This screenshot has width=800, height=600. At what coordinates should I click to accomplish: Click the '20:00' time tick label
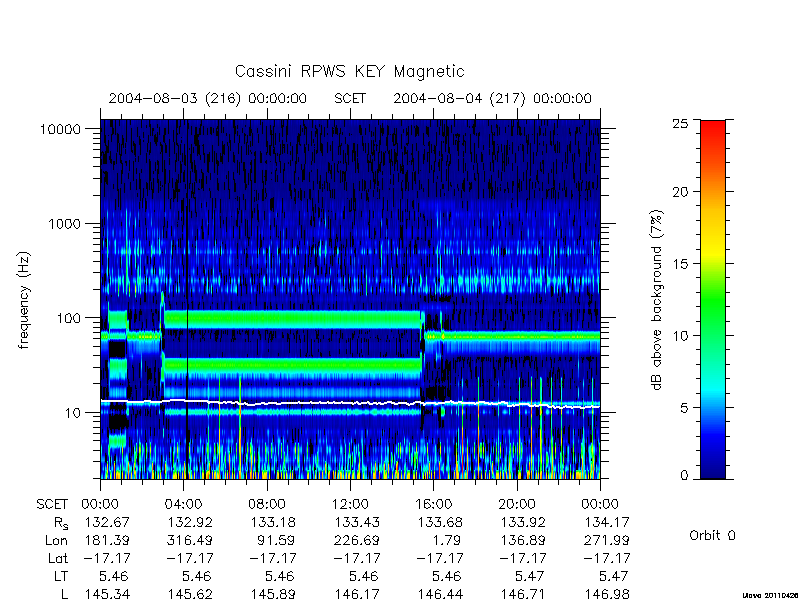pyautogui.click(x=516, y=505)
